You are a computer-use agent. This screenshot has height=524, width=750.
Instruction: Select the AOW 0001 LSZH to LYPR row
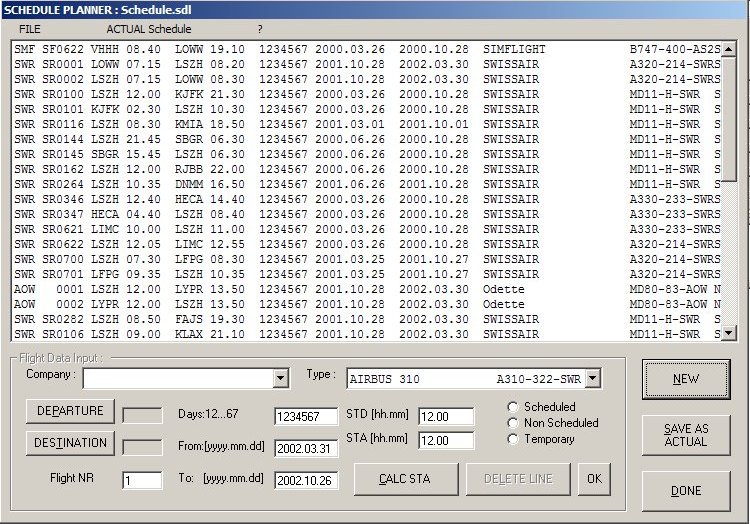tap(367, 289)
